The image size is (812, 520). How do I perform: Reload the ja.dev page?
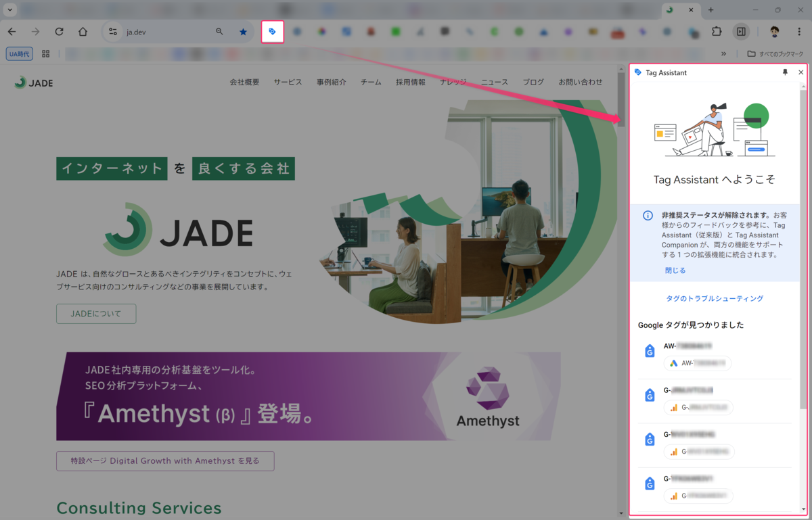59,32
